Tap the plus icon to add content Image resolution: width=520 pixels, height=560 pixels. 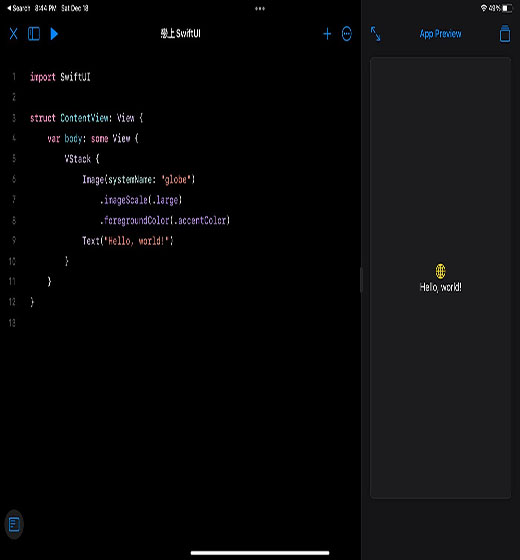coord(327,34)
